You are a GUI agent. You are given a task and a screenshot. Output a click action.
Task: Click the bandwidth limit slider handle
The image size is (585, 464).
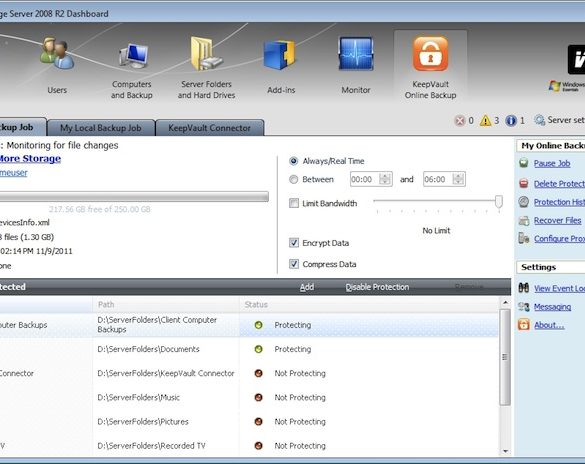pos(499,201)
